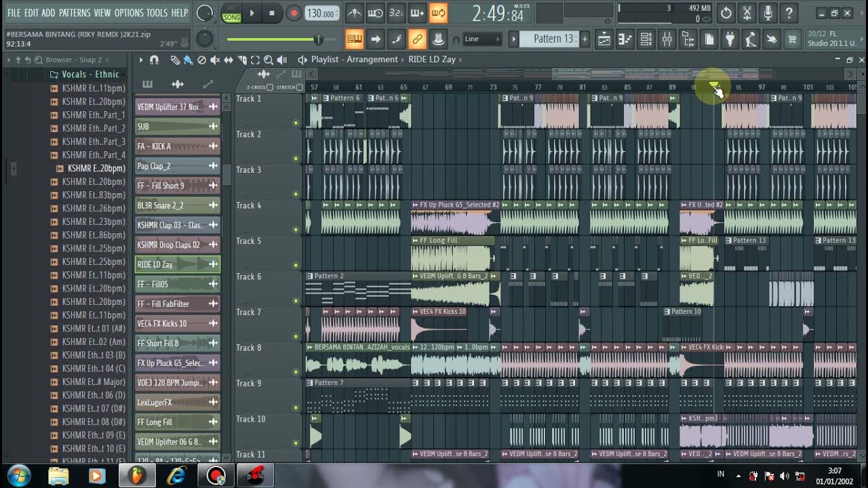Open the plugin database plug icon

click(x=730, y=39)
